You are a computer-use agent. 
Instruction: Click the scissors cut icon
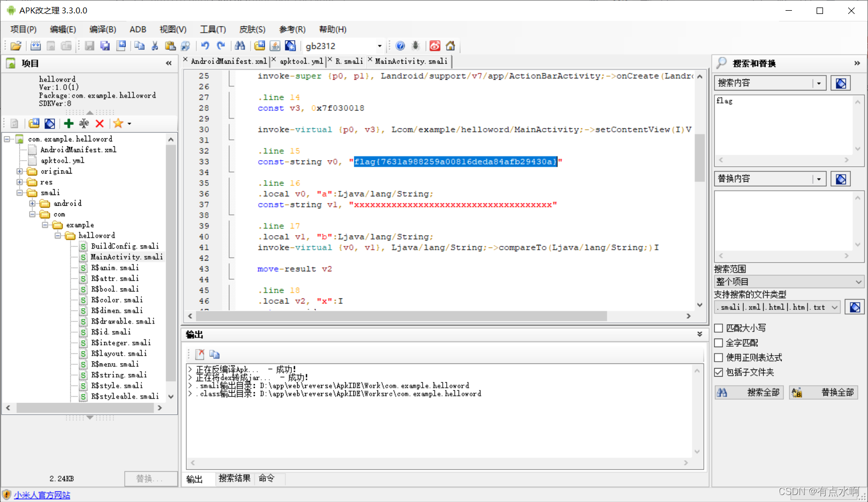155,46
